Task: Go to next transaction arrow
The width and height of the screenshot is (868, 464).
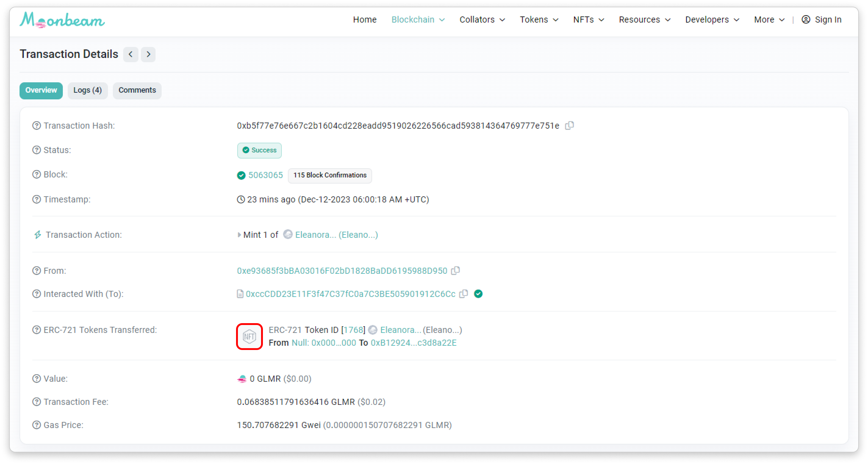Action: pos(148,54)
